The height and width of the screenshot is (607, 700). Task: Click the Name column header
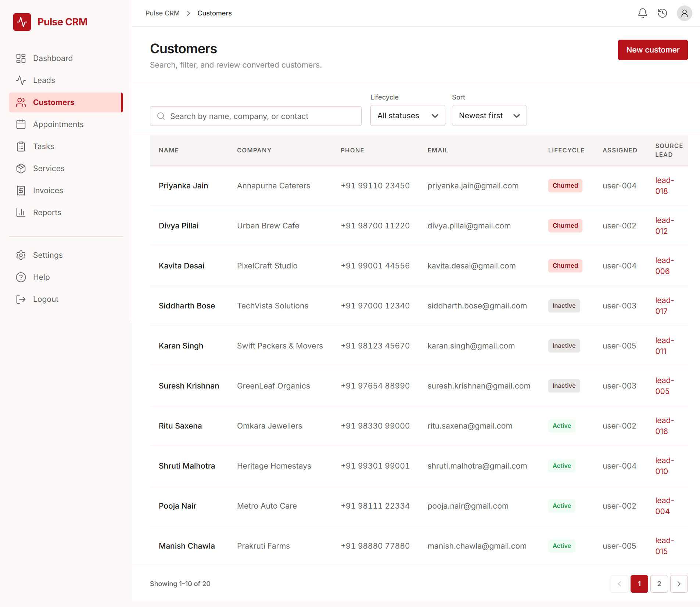pos(169,150)
